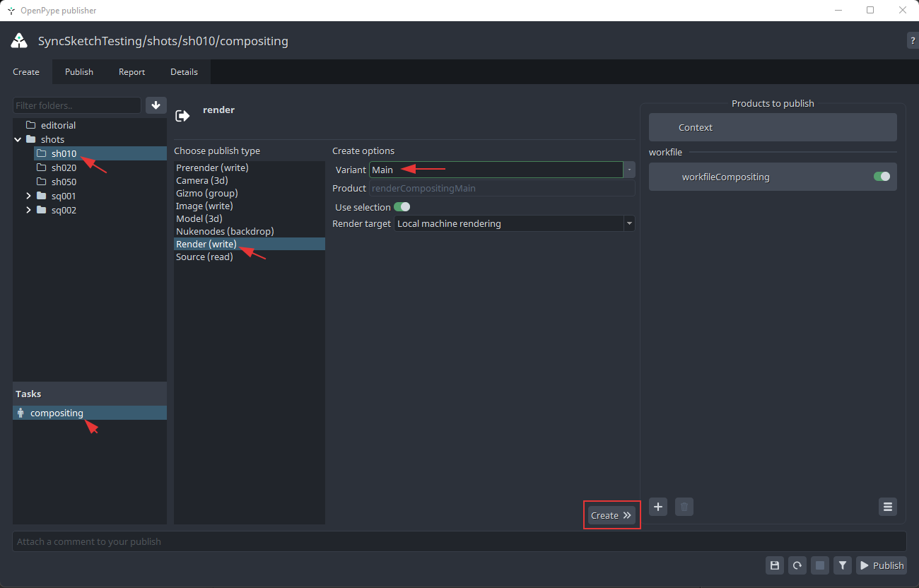
Task: Expand the sq002 folder
Action: coord(29,210)
